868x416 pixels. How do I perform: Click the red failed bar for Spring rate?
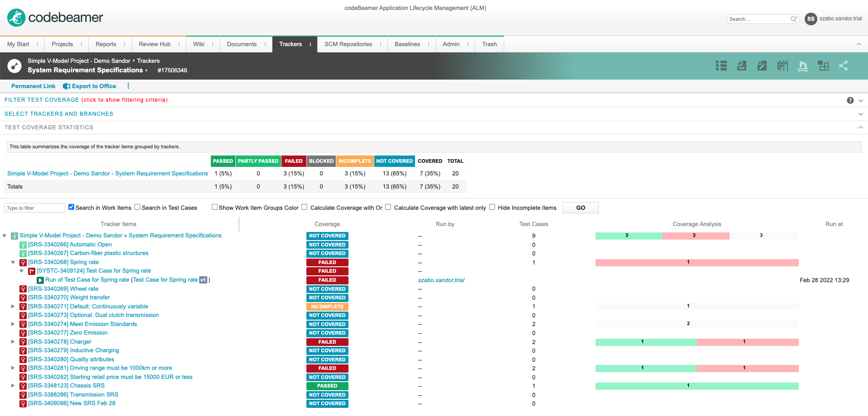[x=696, y=263]
